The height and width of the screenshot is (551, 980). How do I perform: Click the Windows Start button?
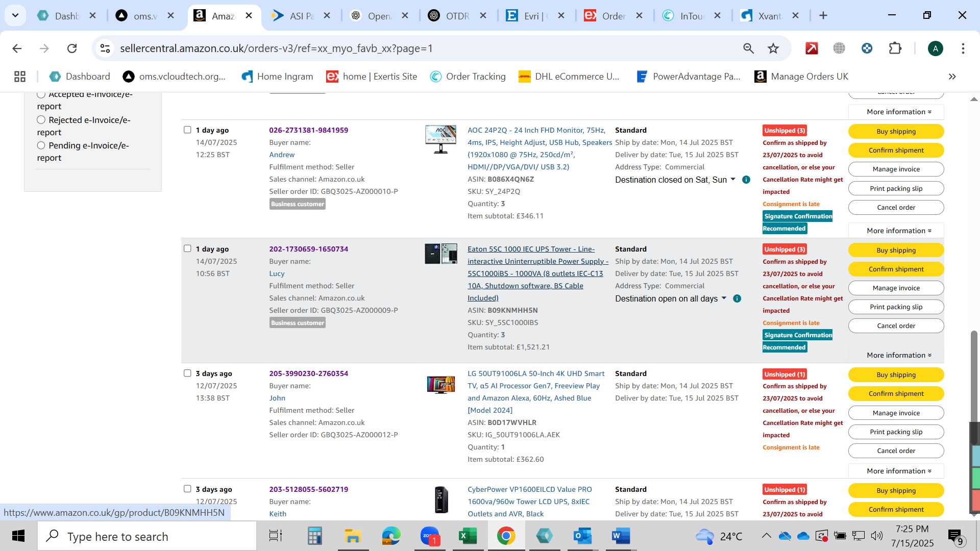point(18,536)
